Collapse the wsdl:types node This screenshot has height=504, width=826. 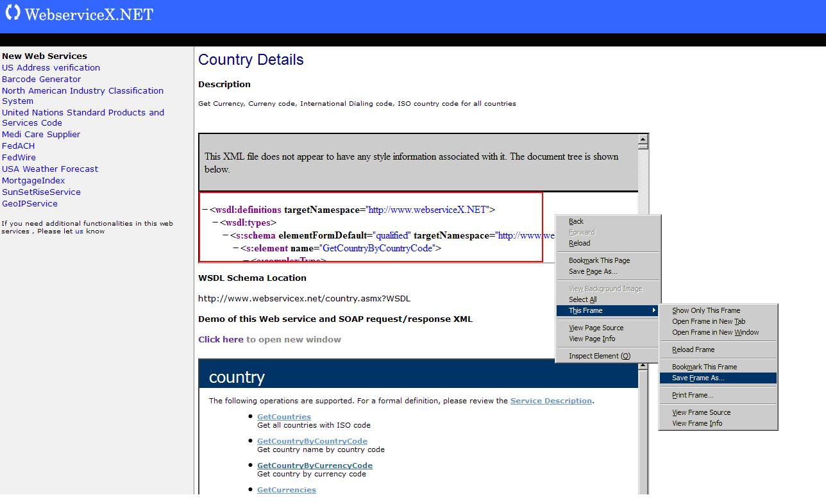click(x=215, y=223)
